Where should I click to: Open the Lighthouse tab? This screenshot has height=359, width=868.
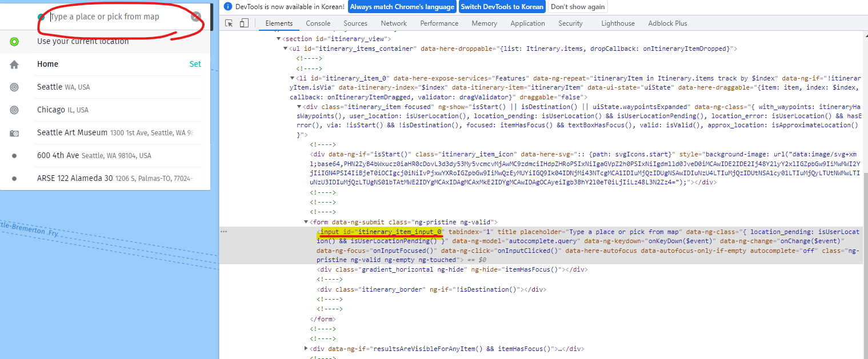(618, 23)
